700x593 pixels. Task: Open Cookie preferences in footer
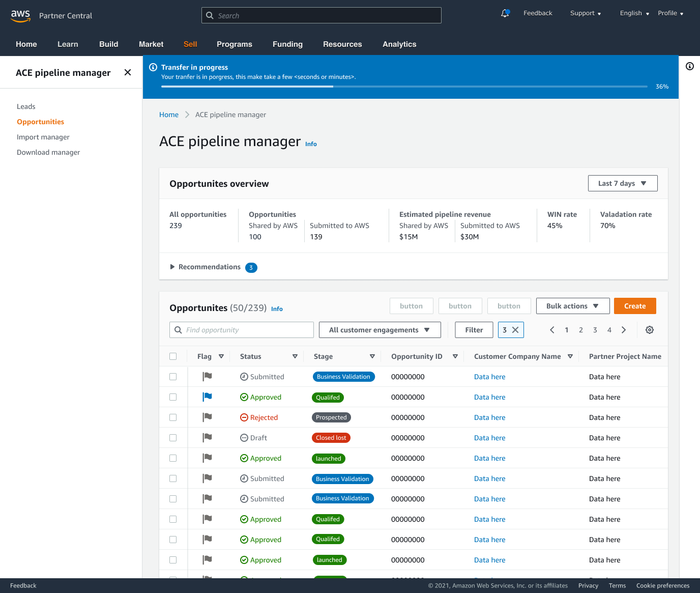point(663,585)
